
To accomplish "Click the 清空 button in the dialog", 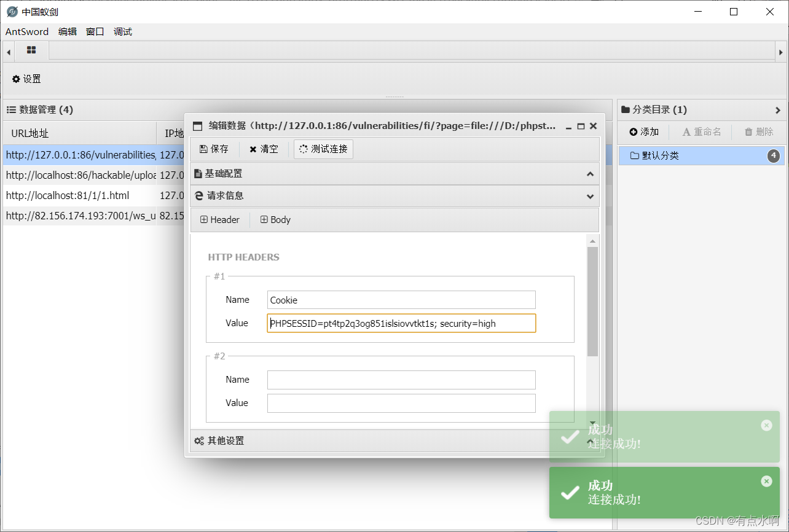I will 264,149.
